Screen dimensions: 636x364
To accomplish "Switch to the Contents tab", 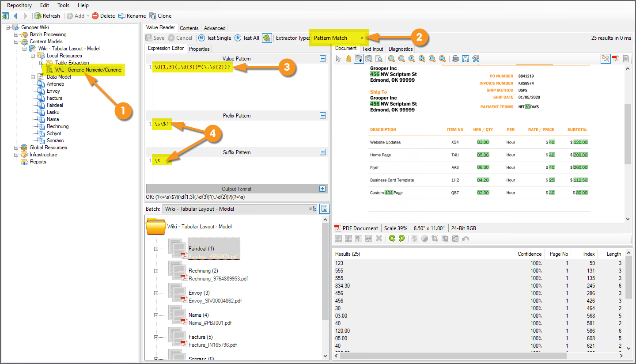I will pyautogui.click(x=189, y=28).
